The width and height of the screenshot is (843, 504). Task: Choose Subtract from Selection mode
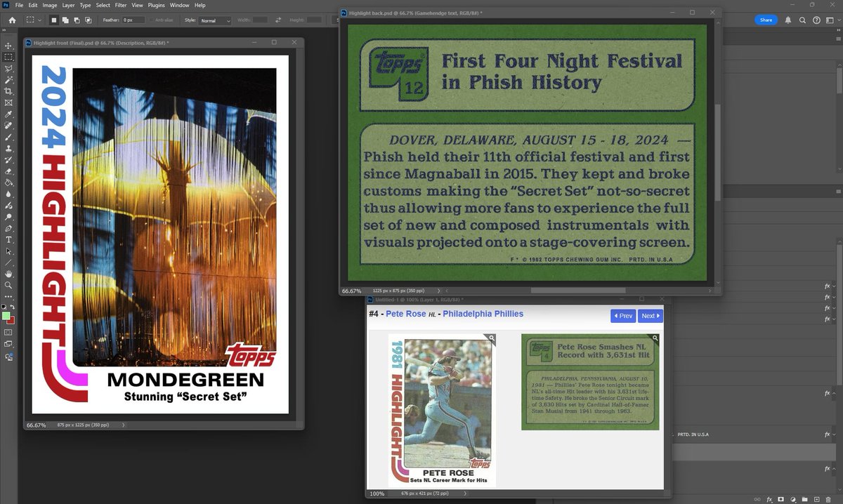(77, 20)
